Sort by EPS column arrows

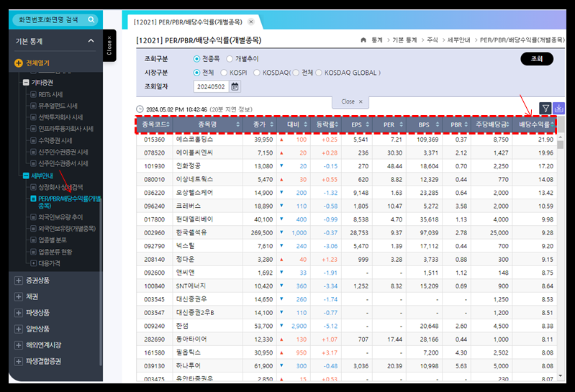tap(368, 124)
